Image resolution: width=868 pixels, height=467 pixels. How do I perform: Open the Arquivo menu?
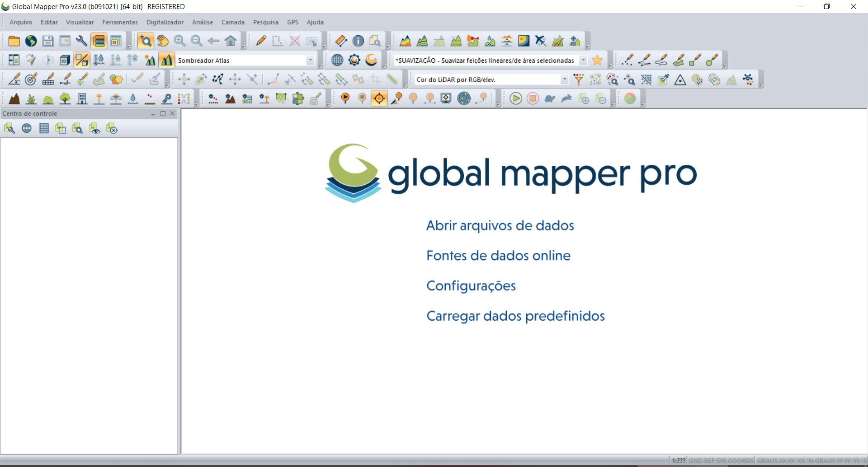[x=21, y=22]
